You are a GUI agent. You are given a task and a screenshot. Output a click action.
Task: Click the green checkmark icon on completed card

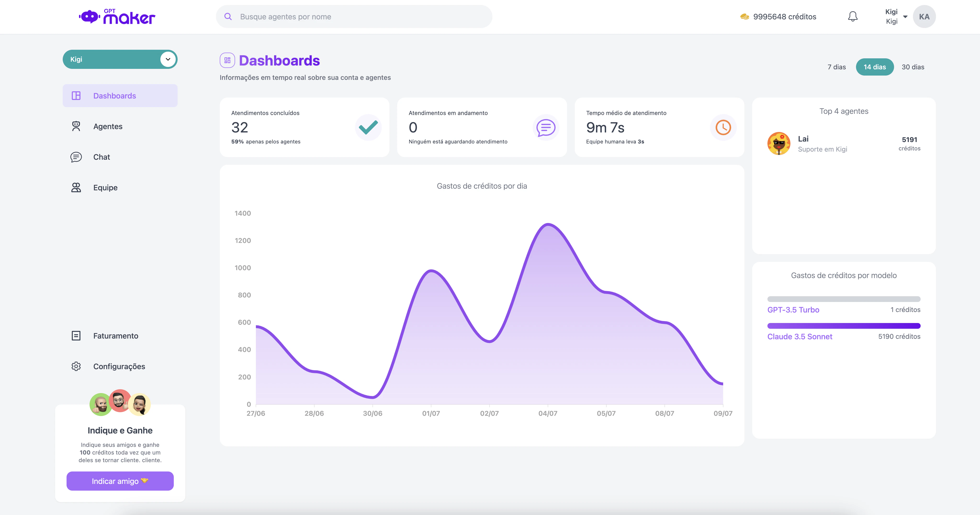(x=368, y=127)
